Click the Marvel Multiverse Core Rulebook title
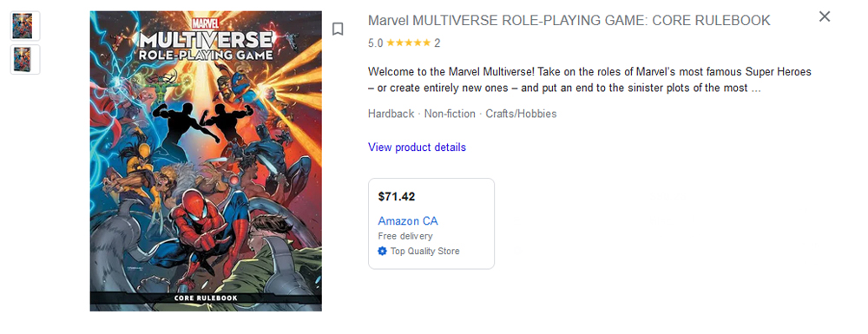Viewport: 868px width, 334px height. point(569,21)
